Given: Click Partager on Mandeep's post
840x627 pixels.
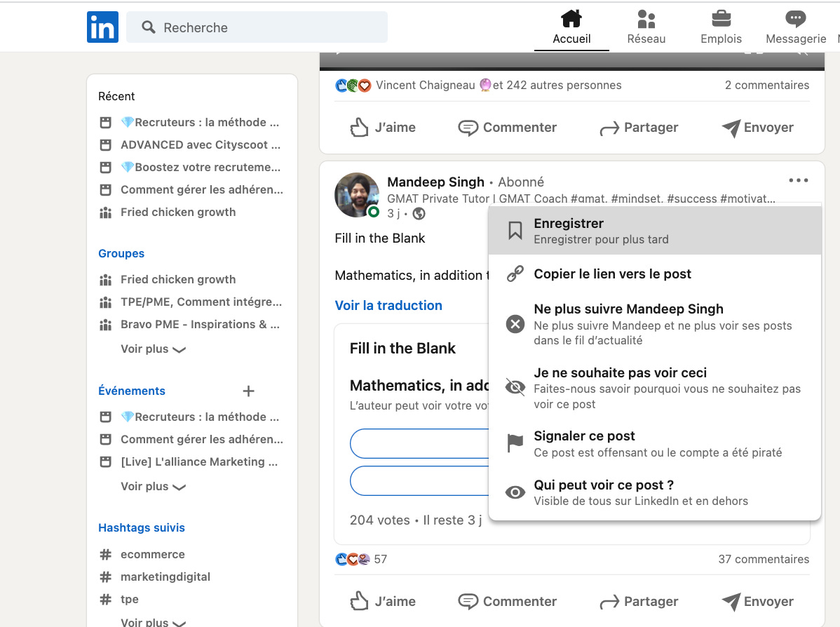Looking at the screenshot, I should (639, 602).
